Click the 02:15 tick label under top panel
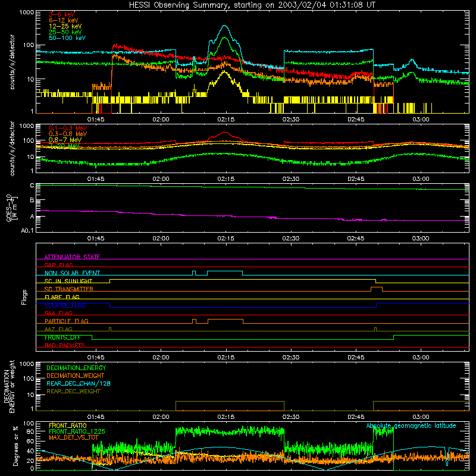 click(226, 120)
